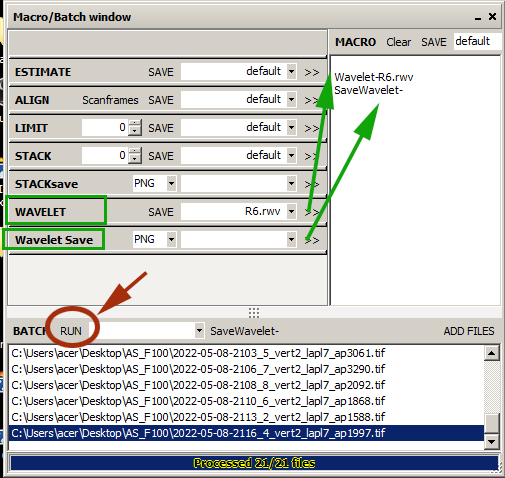This screenshot has width=505, height=478.
Task: Clear the current macro list
Action: (398, 42)
